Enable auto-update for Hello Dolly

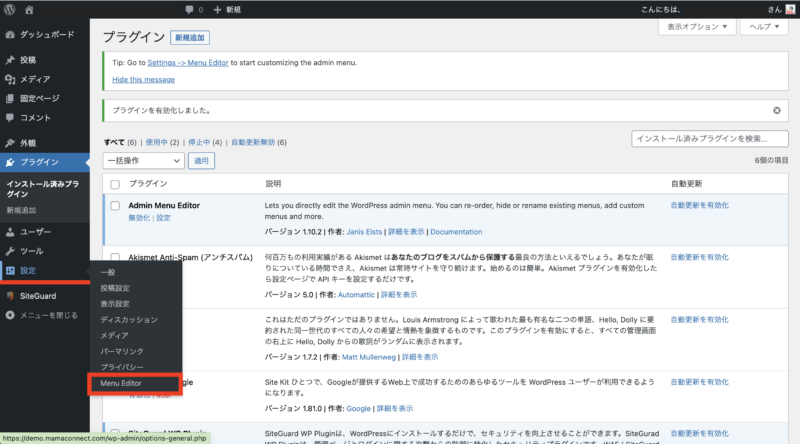tap(699, 320)
